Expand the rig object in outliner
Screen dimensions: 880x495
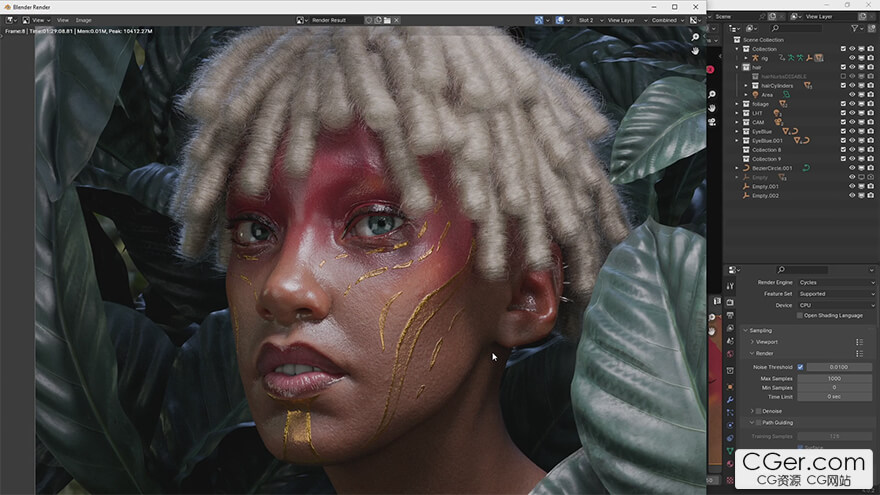(x=746, y=58)
